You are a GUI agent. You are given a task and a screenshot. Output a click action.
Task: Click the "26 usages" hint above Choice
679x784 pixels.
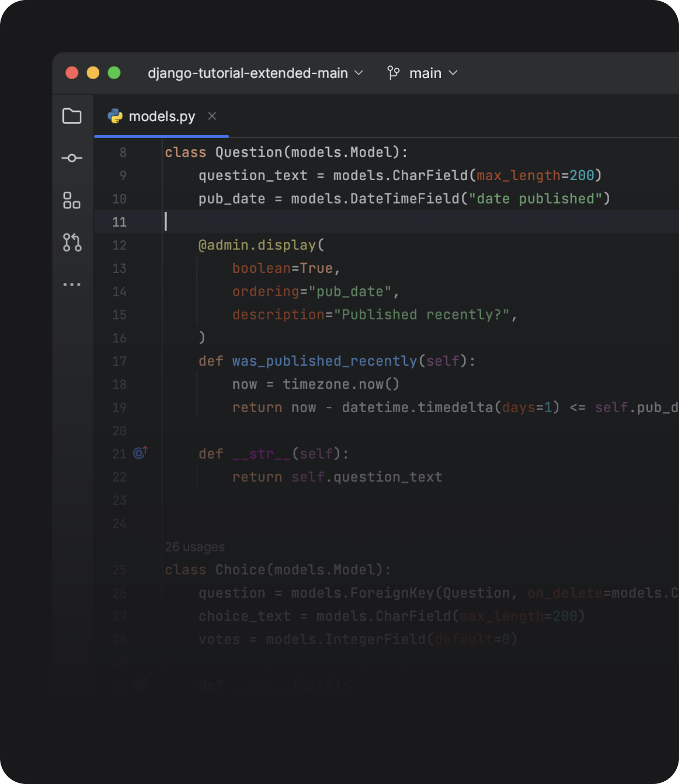(195, 547)
